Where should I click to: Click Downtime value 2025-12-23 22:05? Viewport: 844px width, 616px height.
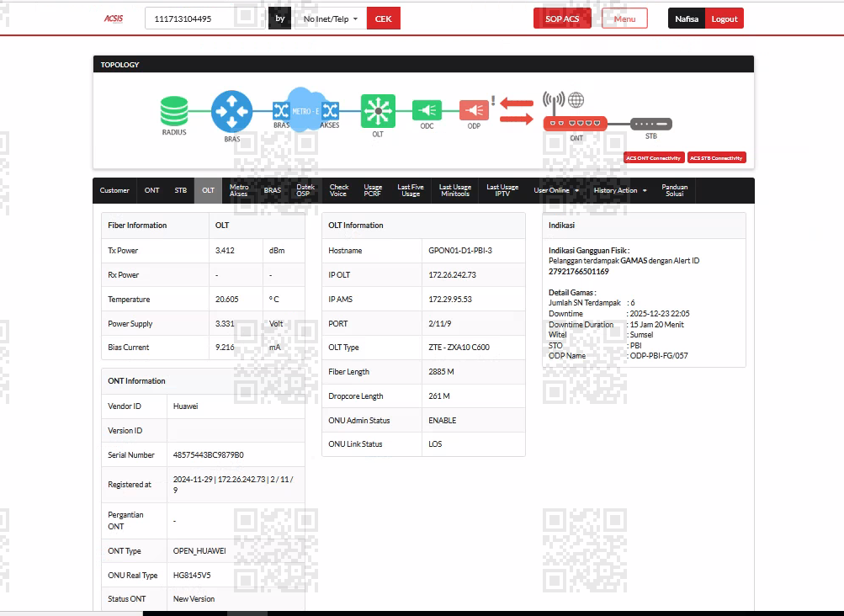(x=660, y=313)
